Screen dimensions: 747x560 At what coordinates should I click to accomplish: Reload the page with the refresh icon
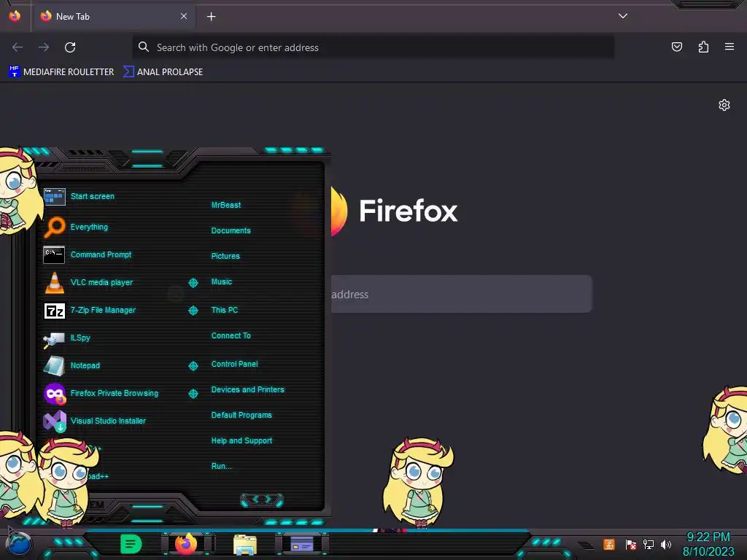tap(70, 47)
